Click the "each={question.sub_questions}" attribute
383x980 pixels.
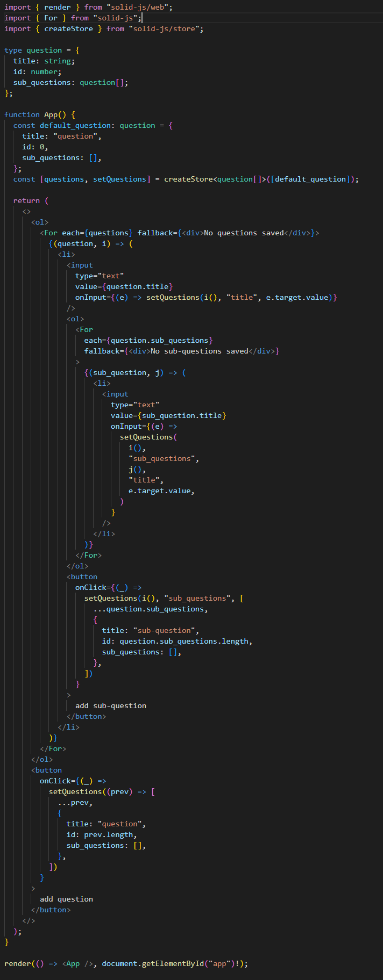coord(148,340)
